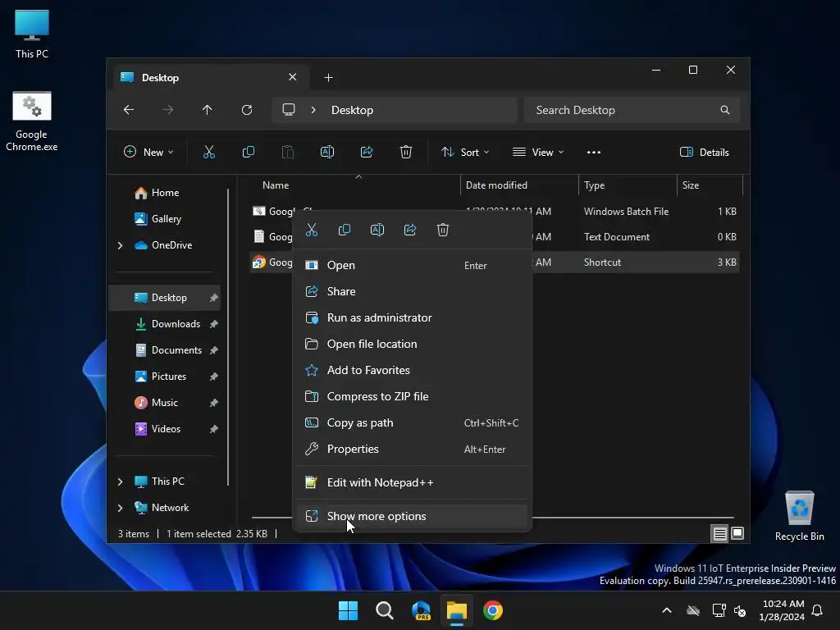Click Delete icon in context menu
Image resolution: width=840 pixels, height=630 pixels.
click(x=442, y=230)
